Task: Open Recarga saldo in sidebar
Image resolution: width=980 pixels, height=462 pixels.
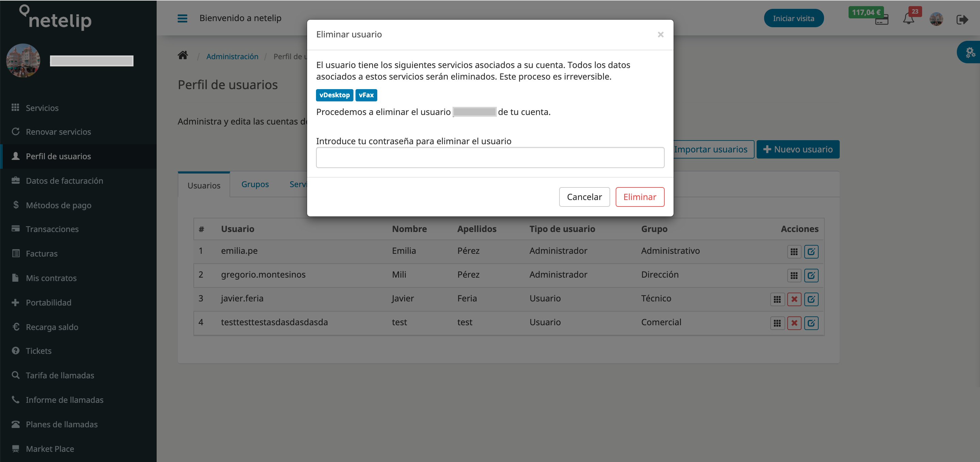Action: [78, 327]
